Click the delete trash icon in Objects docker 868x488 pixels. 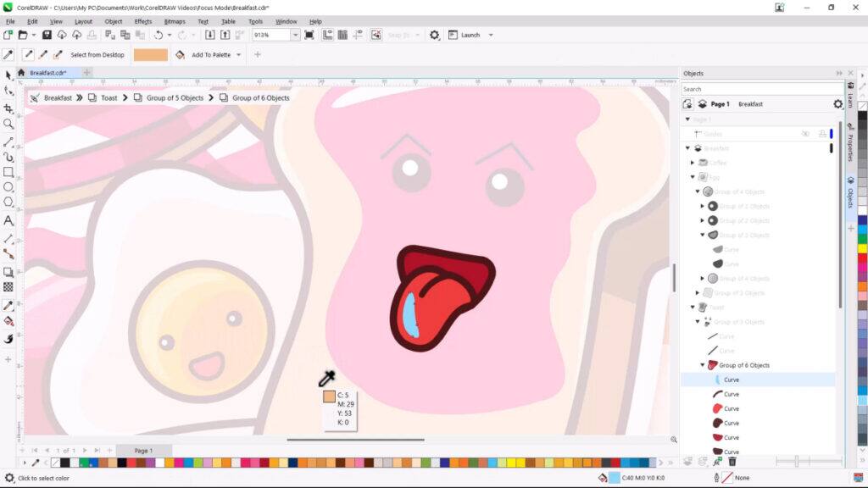(x=731, y=462)
